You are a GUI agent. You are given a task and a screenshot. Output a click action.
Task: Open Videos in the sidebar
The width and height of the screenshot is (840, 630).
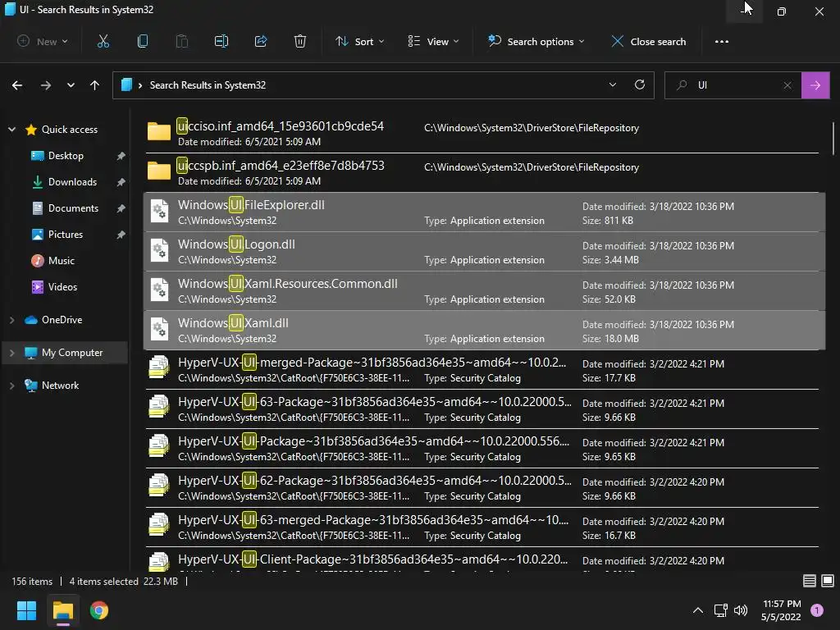click(62, 286)
